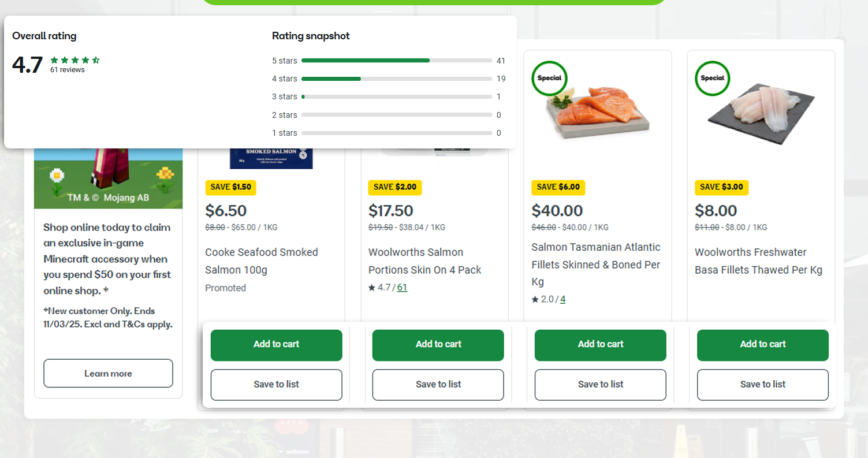This screenshot has width=868, height=458.
Task: Add Cooke Seafood Smoked Salmon to cart
Action: click(x=276, y=344)
